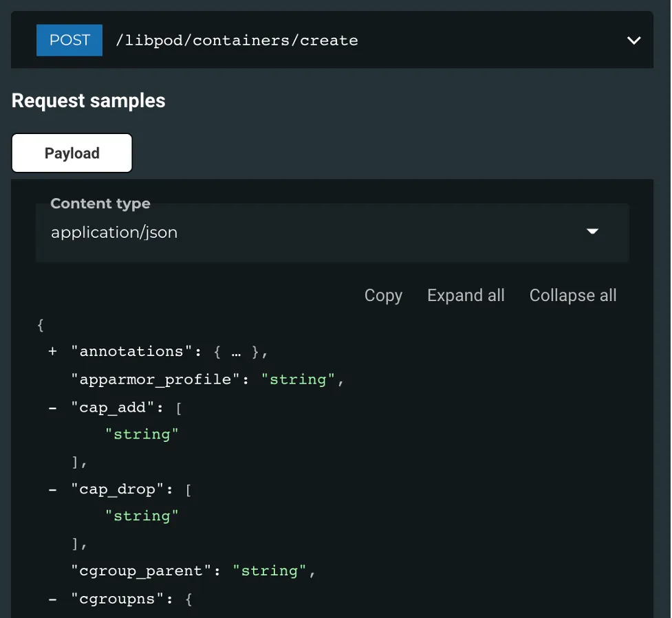Click the /libpod/containers/create endpoint path

coord(237,41)
